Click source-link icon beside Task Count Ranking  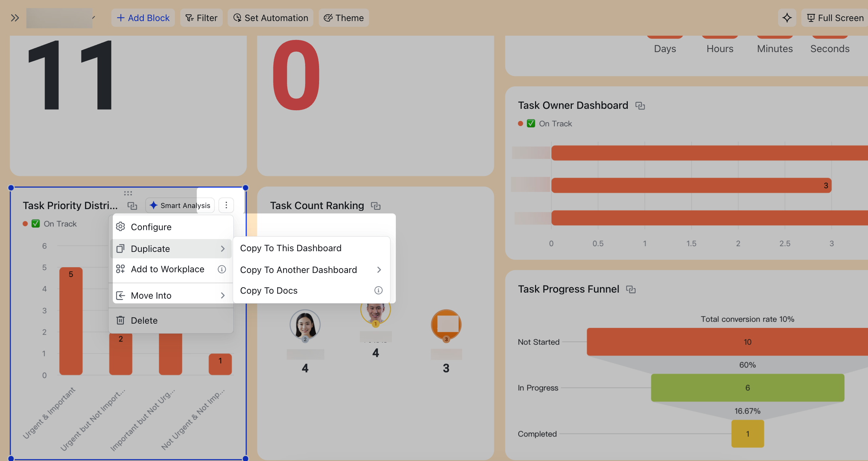click(x=376, y=206)
